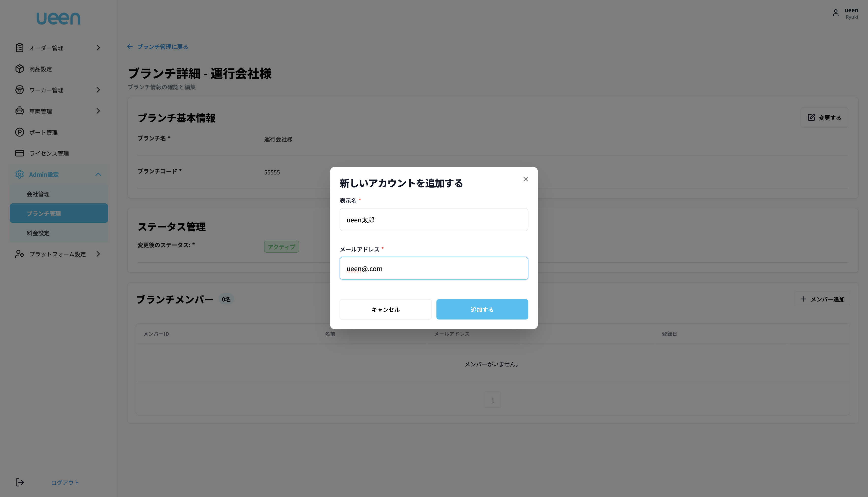868x497 pixels.
Task: Click the メンバー追加 button
Action: [x=822, y=299]
